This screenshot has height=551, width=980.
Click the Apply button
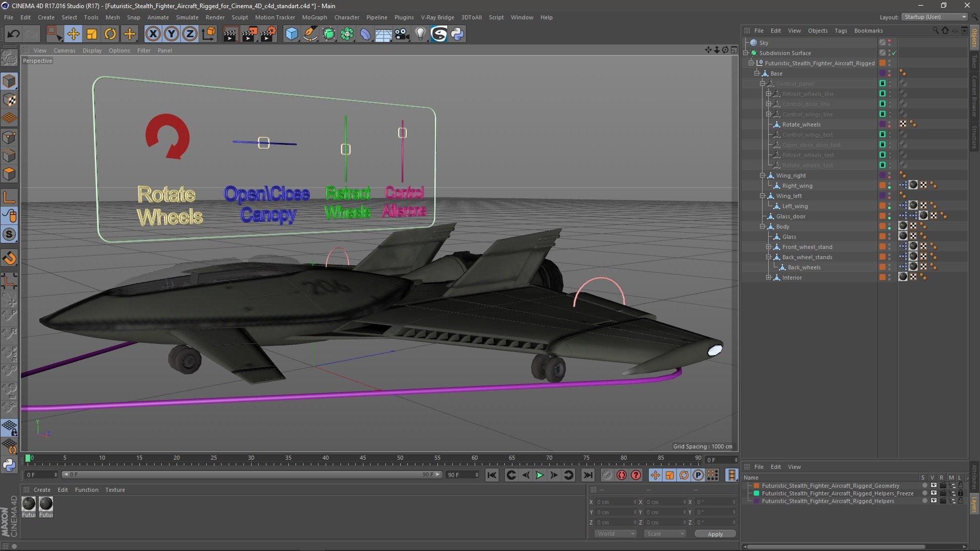pyautogui.click(x=715, y=534)
